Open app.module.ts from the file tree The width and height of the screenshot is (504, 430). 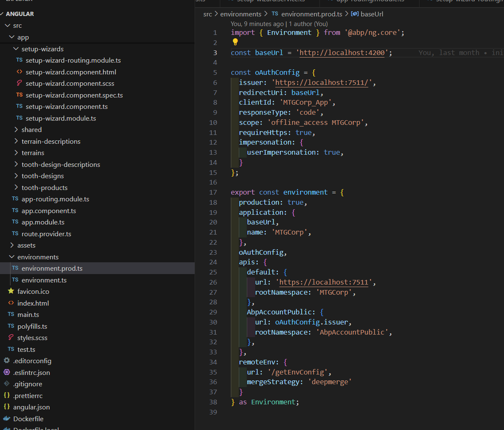tap(43, 222)
